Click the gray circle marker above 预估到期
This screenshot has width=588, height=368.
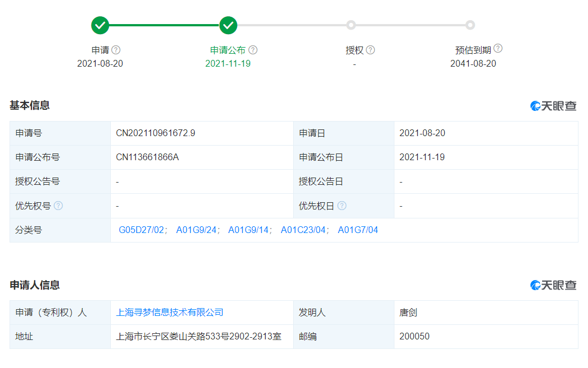[471, 25]
